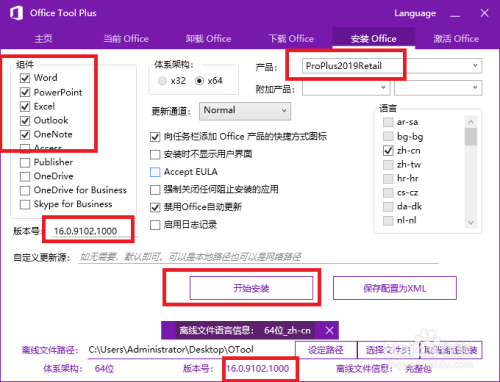
Task: Enable OneDrive for Business checkbox
Action: click(x=25, y=190)
